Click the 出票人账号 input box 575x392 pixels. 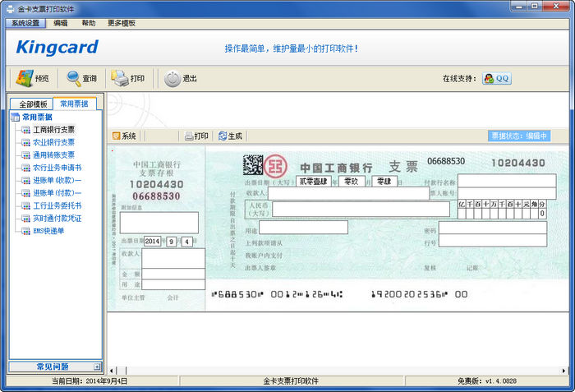[507, 193]
